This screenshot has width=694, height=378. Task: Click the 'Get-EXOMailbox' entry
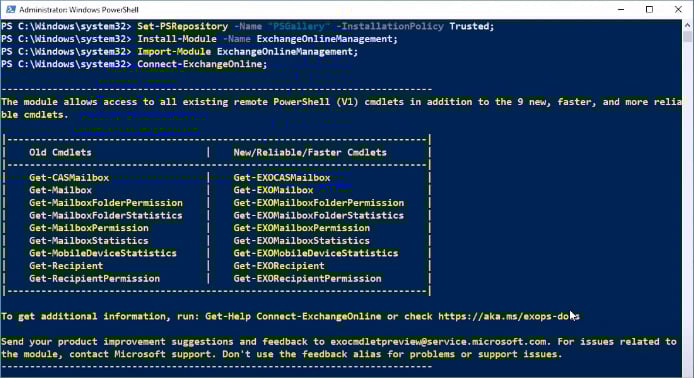click(x=273, y=190)
